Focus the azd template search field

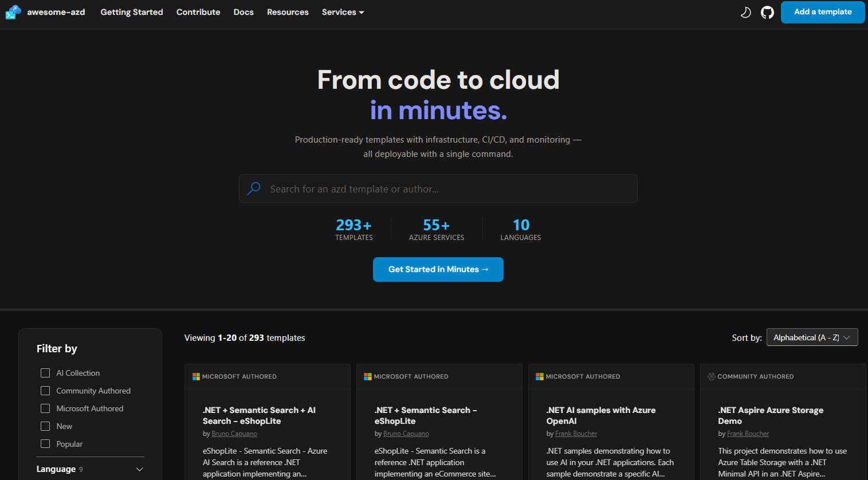pyautogui.click(x=438, y=188)
